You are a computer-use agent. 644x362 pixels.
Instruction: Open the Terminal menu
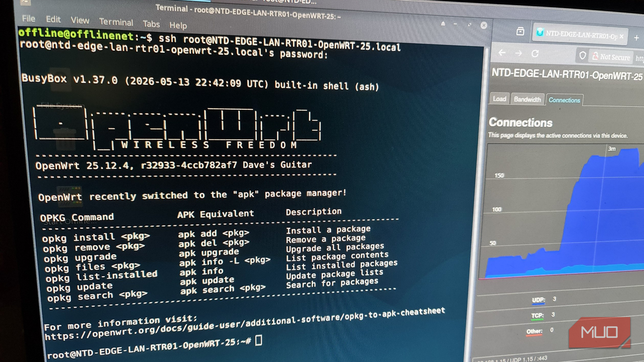(x=116, y=22)
